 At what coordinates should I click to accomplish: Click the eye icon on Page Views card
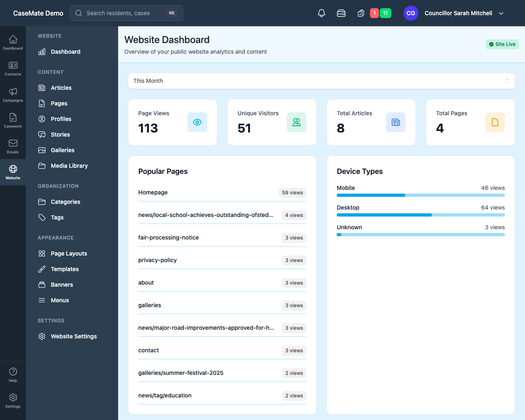click(197, 122)
